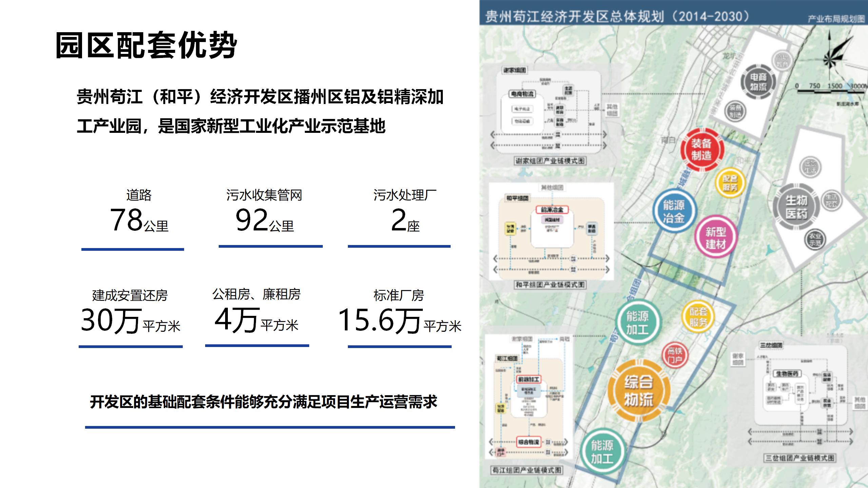The height and width of the screenshot is (488, 868).
Task: Click the map title bar 贵州苟江经济开发区总体规划
Action: [x=617, y=16]
